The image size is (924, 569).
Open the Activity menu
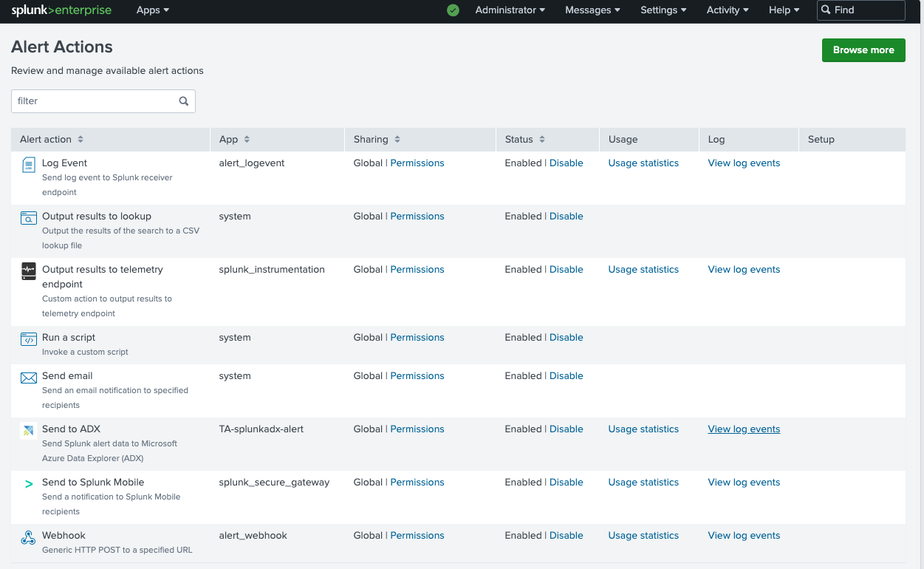(x=728, y=10)
